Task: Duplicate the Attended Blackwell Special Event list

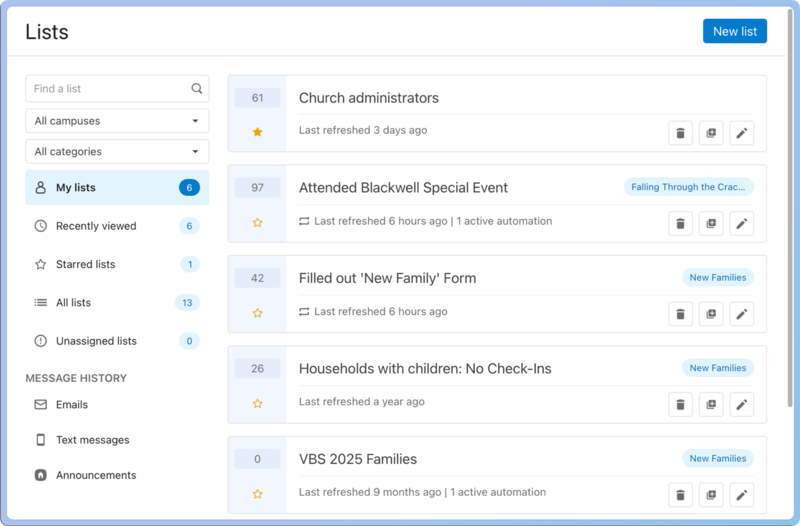Action: point(711,224)
